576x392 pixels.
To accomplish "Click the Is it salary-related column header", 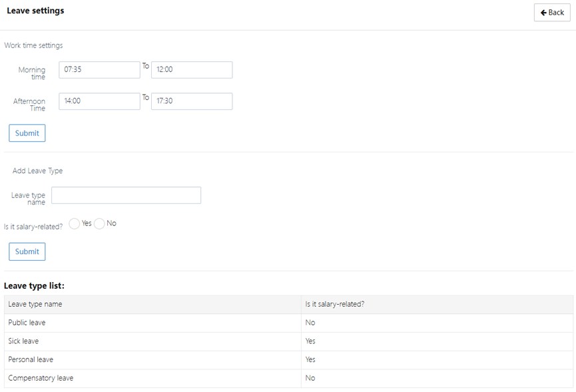I will (334, 304).
